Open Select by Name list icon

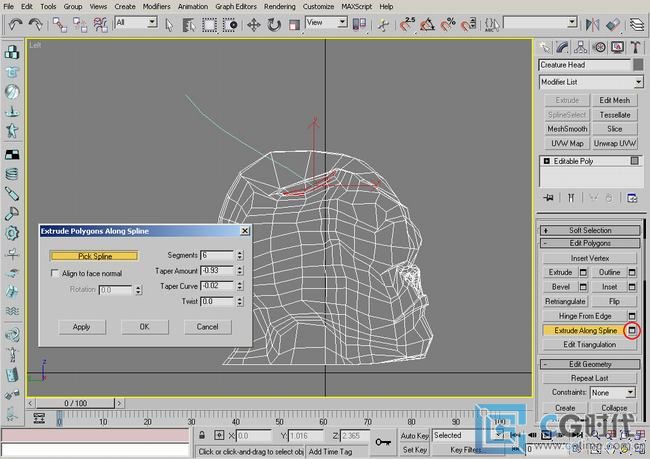[x=189, y=25]
